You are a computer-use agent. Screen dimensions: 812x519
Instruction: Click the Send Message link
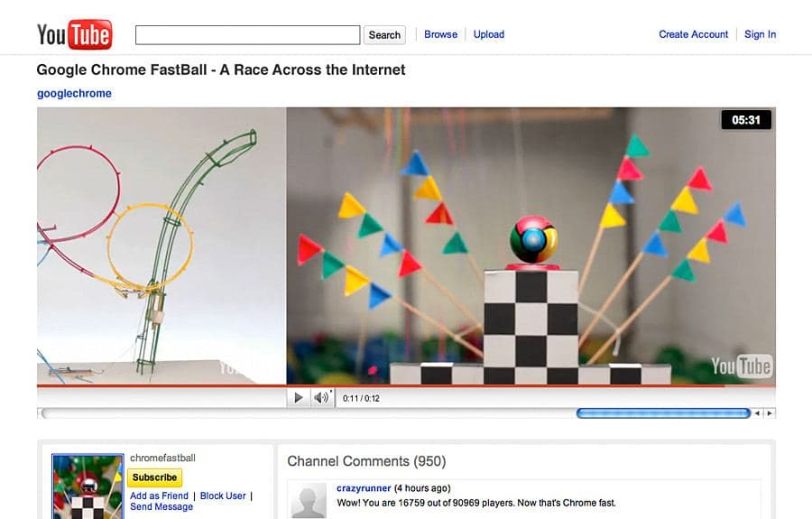coord(161,506)
